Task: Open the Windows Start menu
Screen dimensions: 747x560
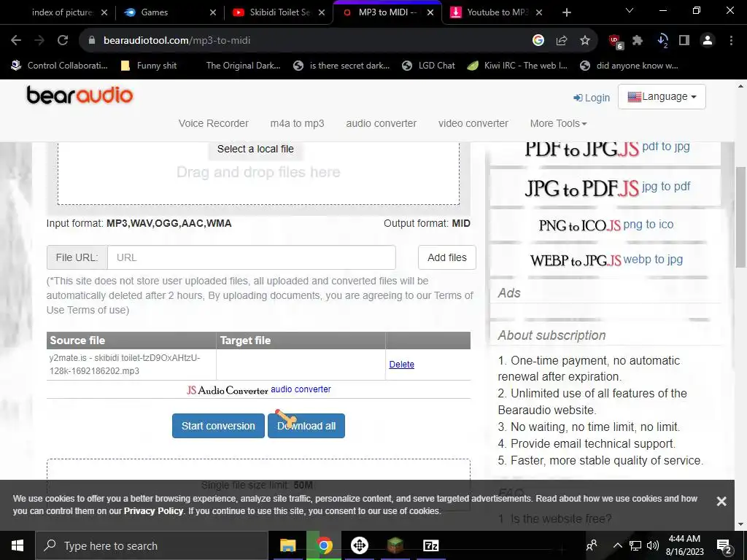Action: coord(18,545)
